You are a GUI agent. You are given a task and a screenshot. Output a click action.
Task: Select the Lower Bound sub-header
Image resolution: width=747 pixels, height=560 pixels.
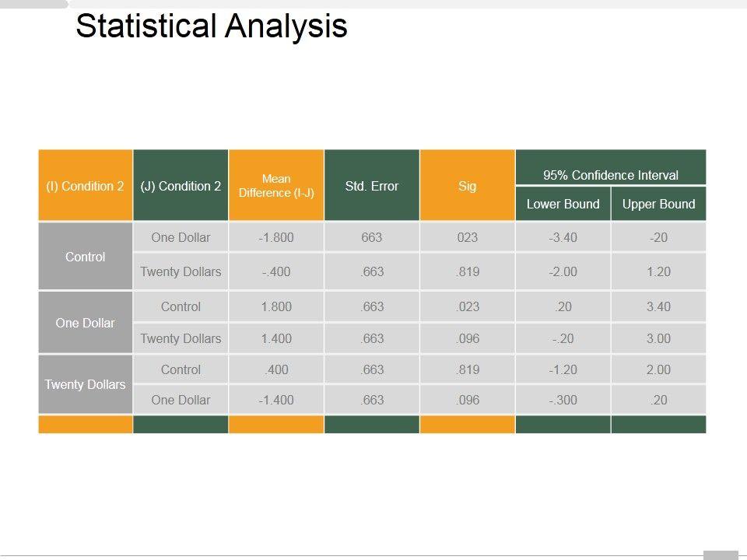coord(563,204)
